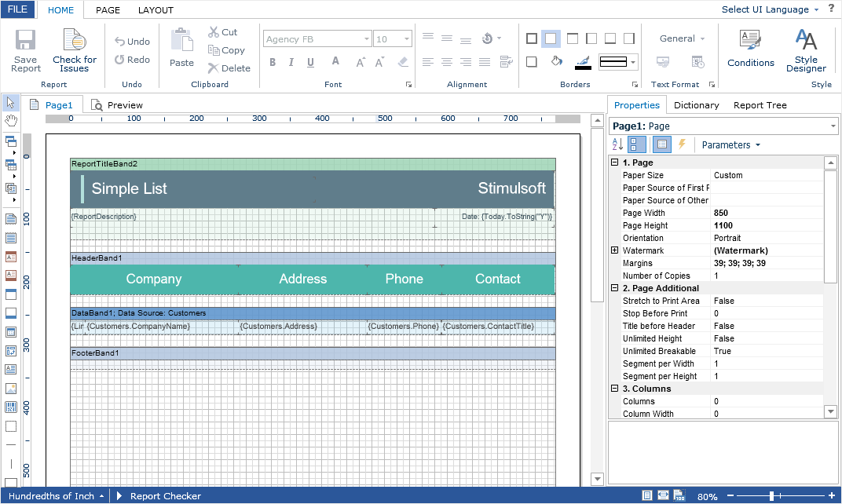The width and height of the screenshot is (842, 504).
Task: Launch the Style Designer
Action: tap(806, 51)
